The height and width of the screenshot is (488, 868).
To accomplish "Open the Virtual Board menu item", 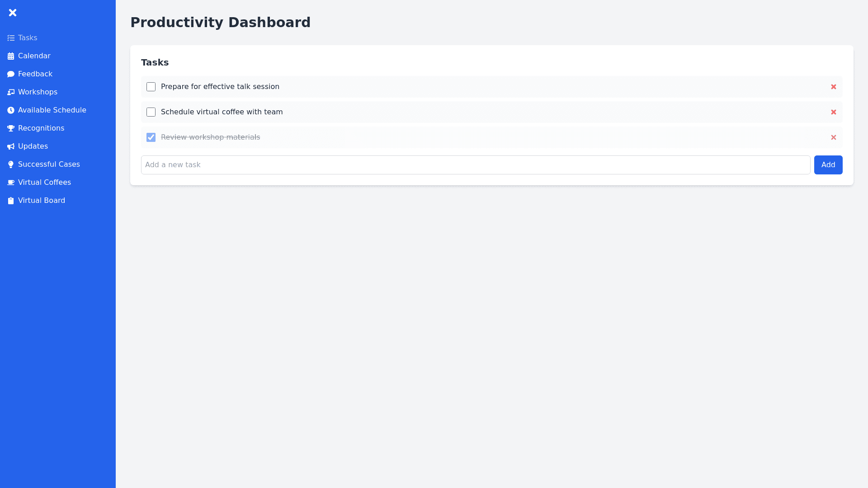I will coord(41,201).
